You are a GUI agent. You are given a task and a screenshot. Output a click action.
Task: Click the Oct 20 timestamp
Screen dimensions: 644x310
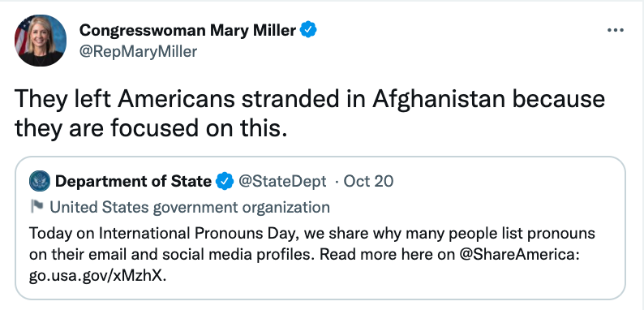[x=368, y=181]
